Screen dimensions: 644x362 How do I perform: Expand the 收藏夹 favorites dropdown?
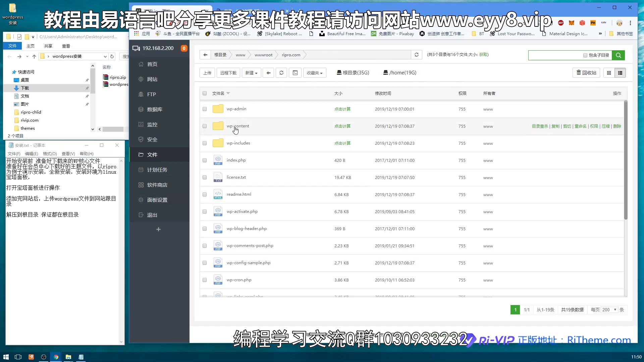[315, 73]
